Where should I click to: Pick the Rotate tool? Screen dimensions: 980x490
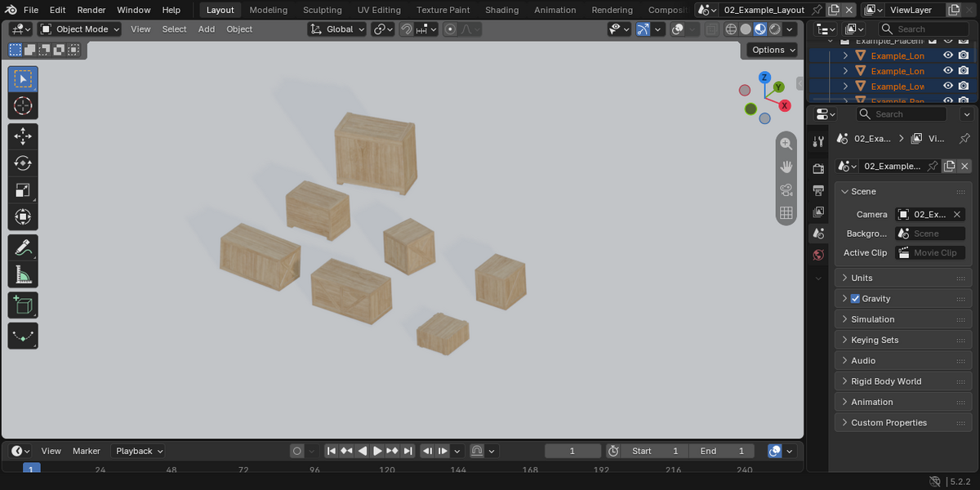pyautogui.click(x=23, y=163)
